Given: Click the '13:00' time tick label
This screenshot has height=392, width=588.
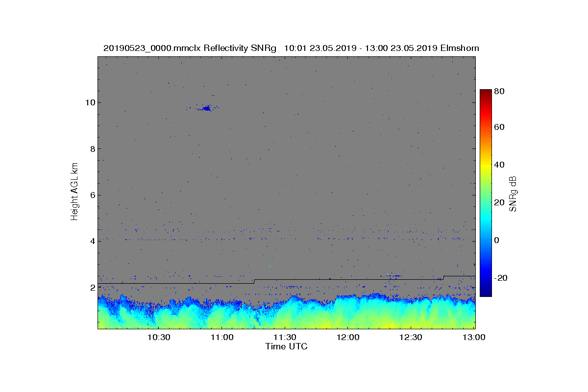Looking at the screenshot, I should pyautogui.click(x=474, y=338).
